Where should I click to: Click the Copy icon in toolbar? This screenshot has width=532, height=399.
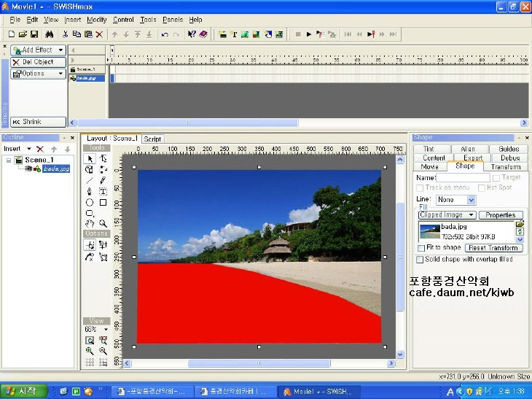77,34
